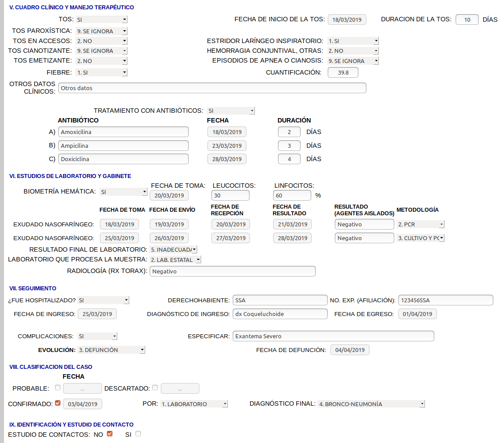The height and width of the screenshot is (443, 504).
Task: Click the fever CUANTIFICACIÓN field showing 39.8
Action: (x=343, y=72)
